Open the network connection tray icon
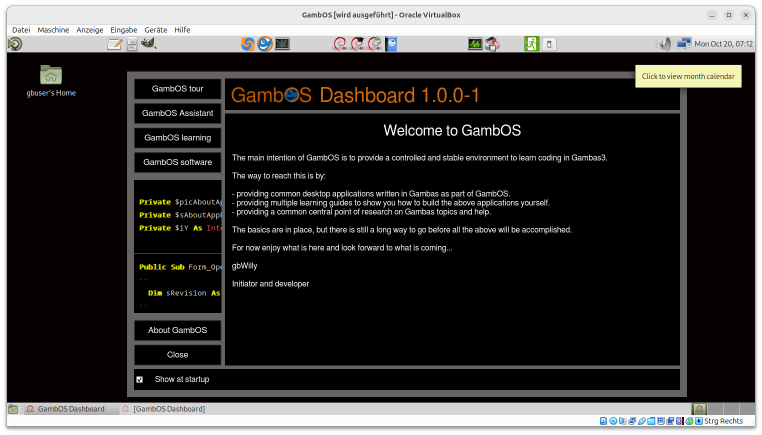 (x=684, y=44)
